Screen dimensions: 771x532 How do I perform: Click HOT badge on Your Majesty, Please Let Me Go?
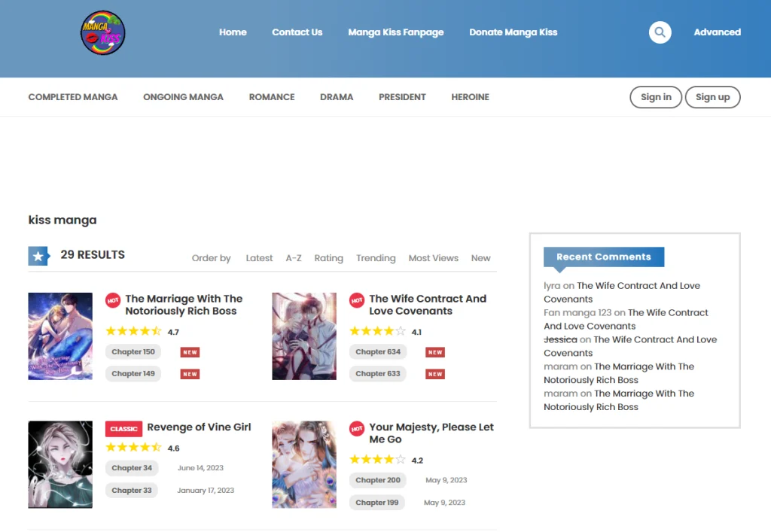tap(357, 428)
